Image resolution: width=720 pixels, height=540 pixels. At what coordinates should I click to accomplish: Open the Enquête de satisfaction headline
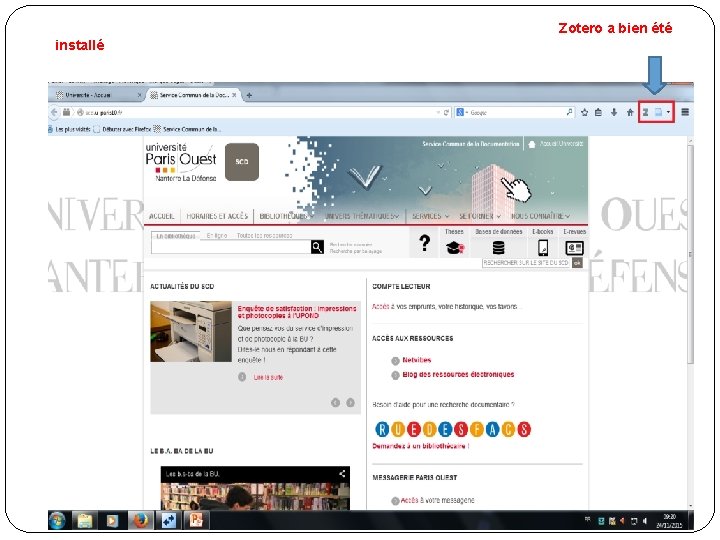point(297,312)
